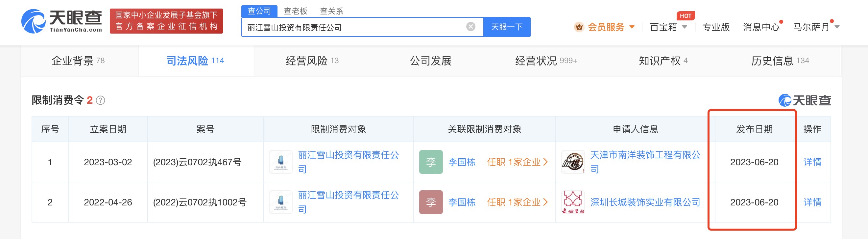The width and height of the screenshot is (868, 239).
Task: Open 详情 for case 云0702执467号
Action: point(812,162)
